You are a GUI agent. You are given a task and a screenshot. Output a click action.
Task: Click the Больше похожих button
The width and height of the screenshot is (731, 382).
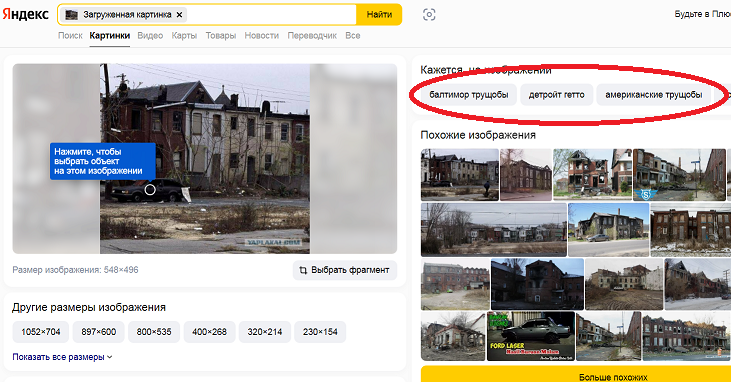coord(576,375)
